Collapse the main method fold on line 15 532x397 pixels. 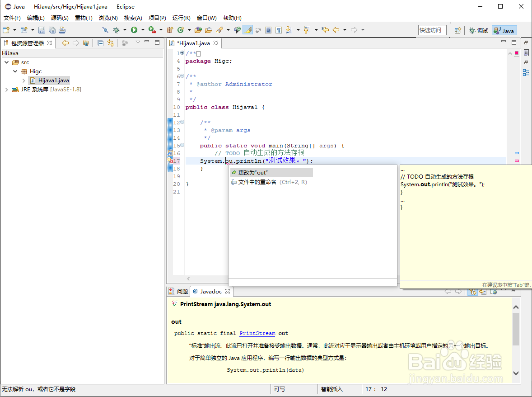click(x=182, y=145)
